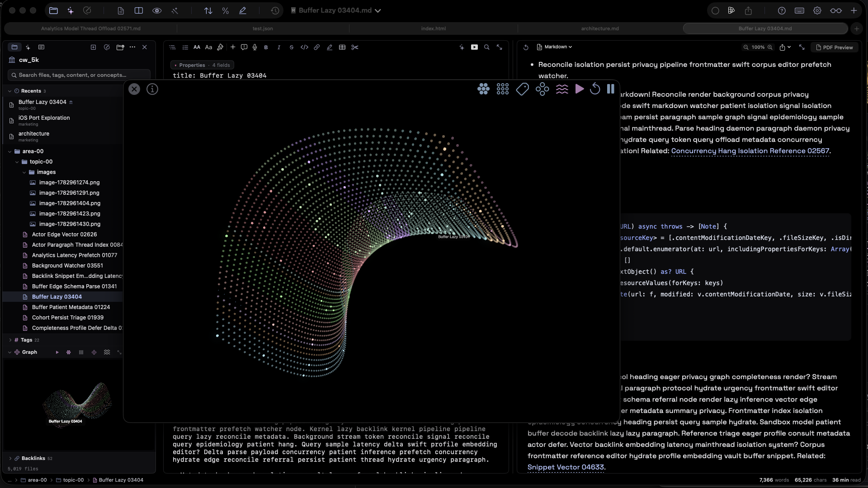Toggle node labels tag icon in graph overlay
The image size is (868, 488).
click(x=522, y=89)
